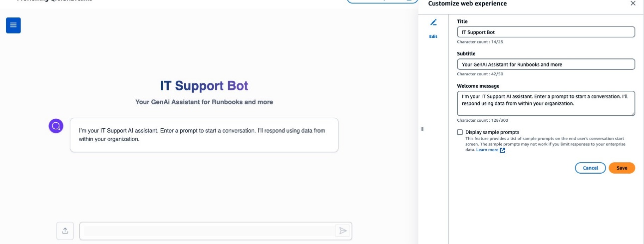Click "Character count : 128/300" text
This screenshot has width=644, height=244.
tap(482, 120)
